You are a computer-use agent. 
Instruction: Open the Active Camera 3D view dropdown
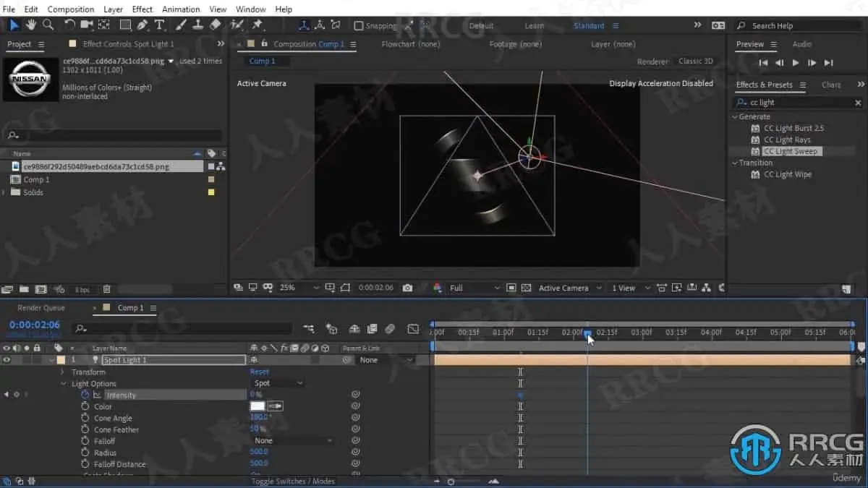click(x=569, y=288)
